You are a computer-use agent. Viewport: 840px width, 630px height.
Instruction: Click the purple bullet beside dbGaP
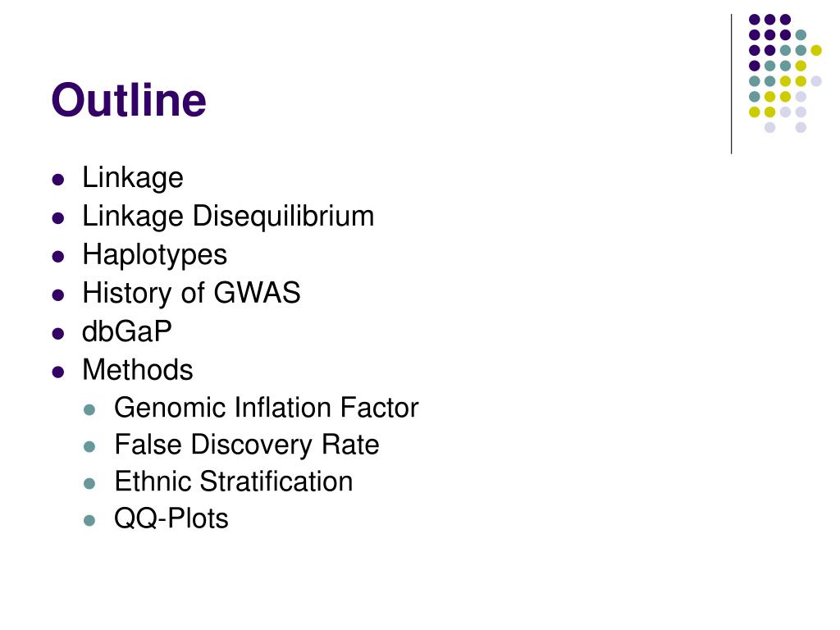pos(58,334)
